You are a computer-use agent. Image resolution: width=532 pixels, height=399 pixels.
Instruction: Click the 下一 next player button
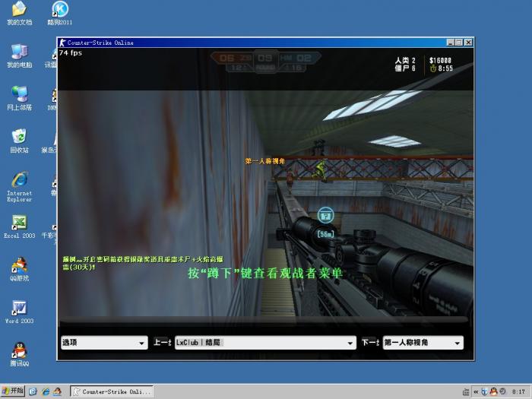(370, 342)
